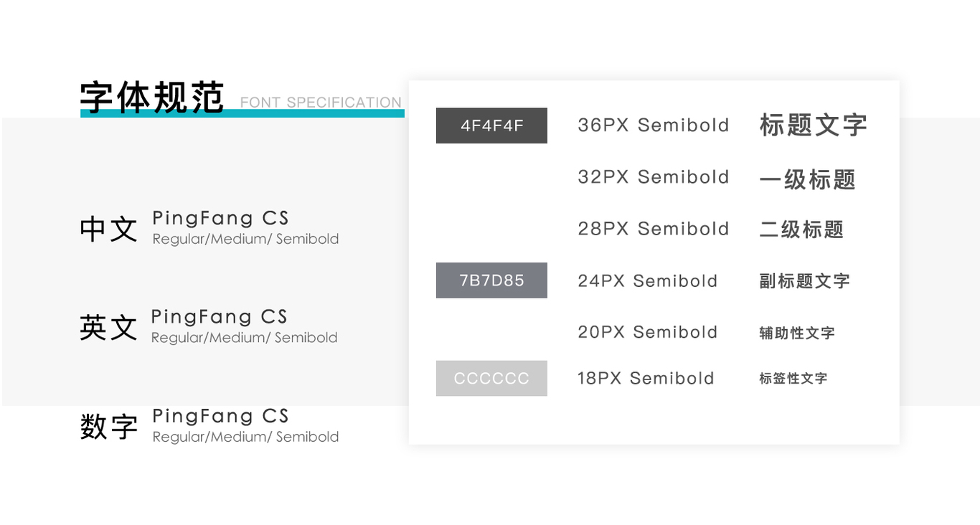Image resolution: width=980 pixels, height=525 pixels.
Task: Click the 字体规范 heading title
Action: coord(152,98)
